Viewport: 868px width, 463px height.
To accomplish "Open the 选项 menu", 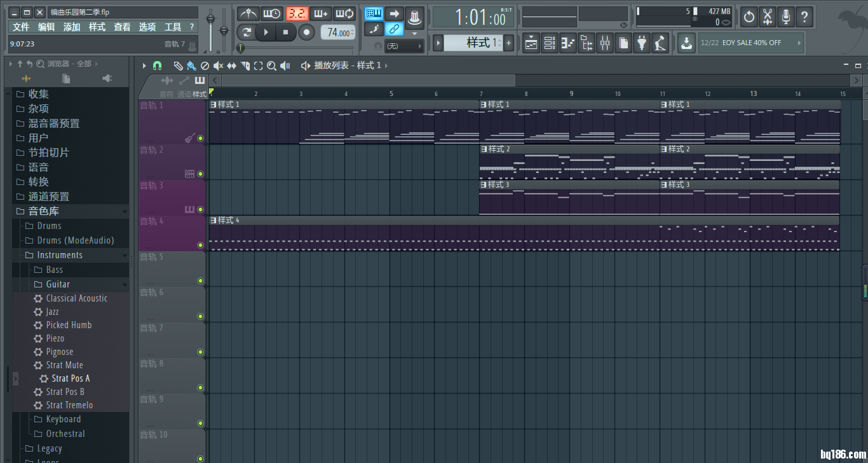I will point(147,27).
